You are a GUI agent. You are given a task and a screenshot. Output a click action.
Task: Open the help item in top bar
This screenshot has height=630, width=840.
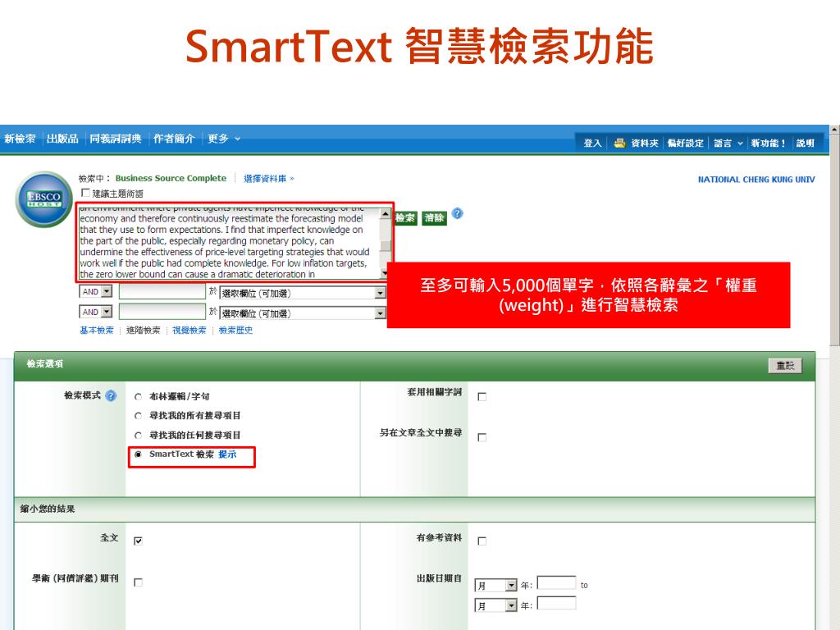pyautogui.click(x=806, y=143)
